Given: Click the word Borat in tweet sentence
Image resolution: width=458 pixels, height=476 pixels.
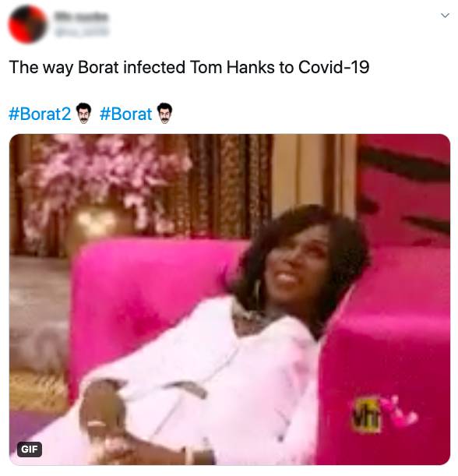Looking at the screenshot, I should coord(98,67).
